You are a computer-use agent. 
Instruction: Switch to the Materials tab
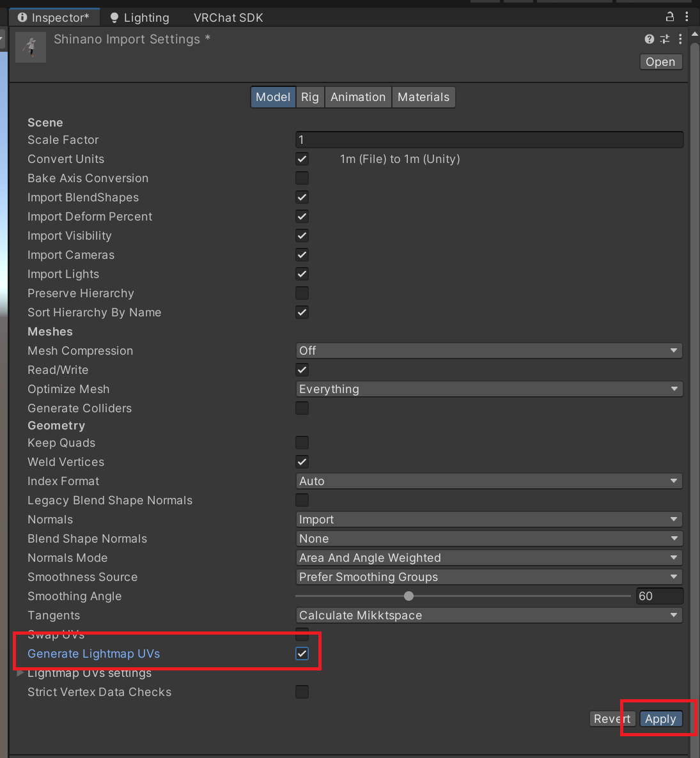point(423,97)
